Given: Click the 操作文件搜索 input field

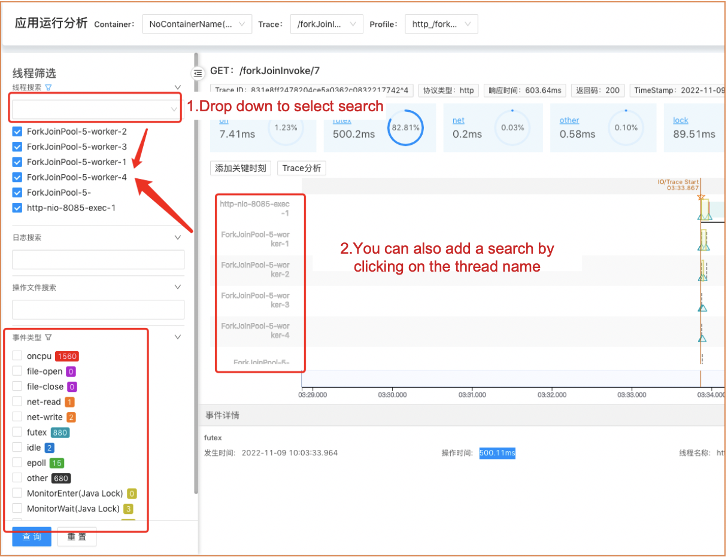Looking at the screenshot, I should point(98,310).
